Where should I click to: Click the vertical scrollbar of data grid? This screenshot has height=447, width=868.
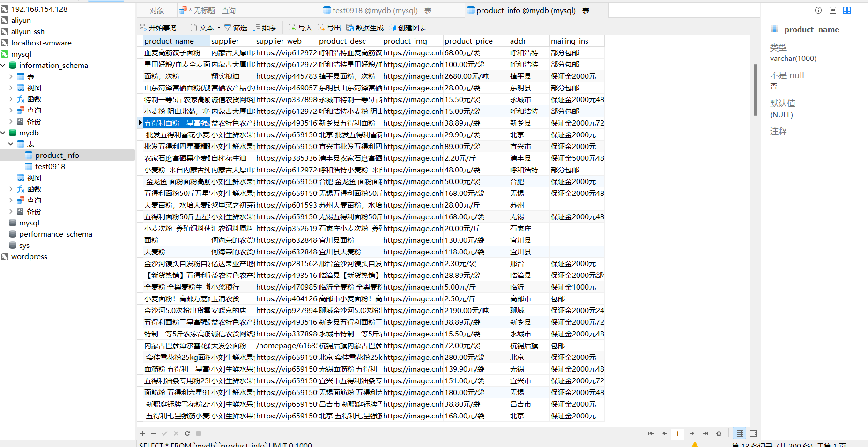click(x=755, y=89)
